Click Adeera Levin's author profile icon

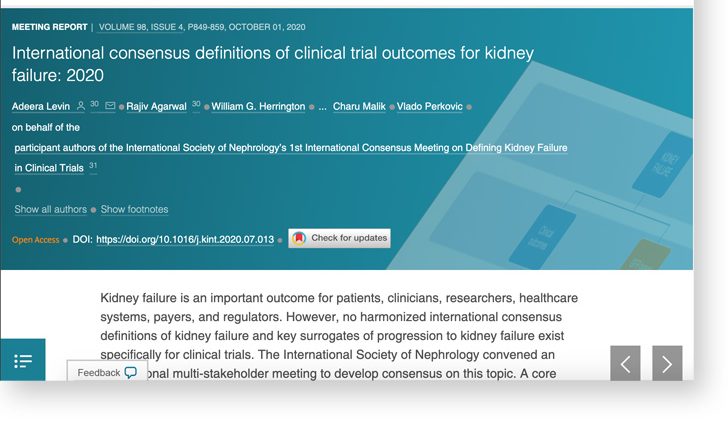(x=80, y=106)
